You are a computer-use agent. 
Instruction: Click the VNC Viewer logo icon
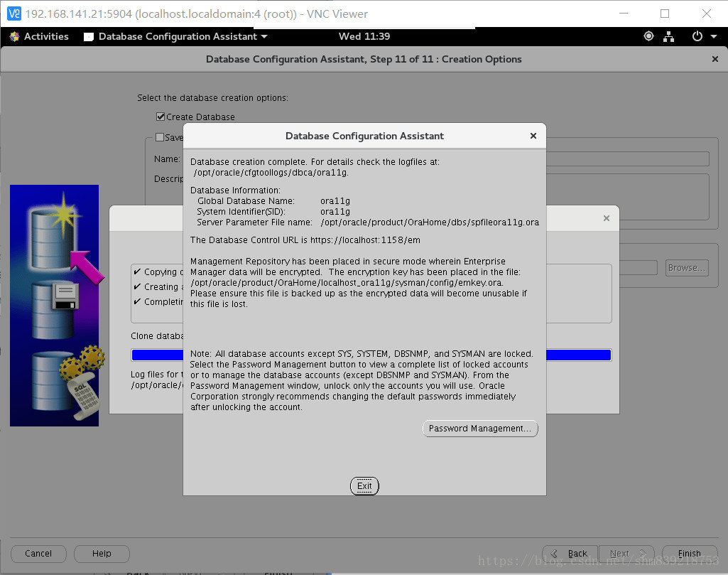tap(14, 14)
